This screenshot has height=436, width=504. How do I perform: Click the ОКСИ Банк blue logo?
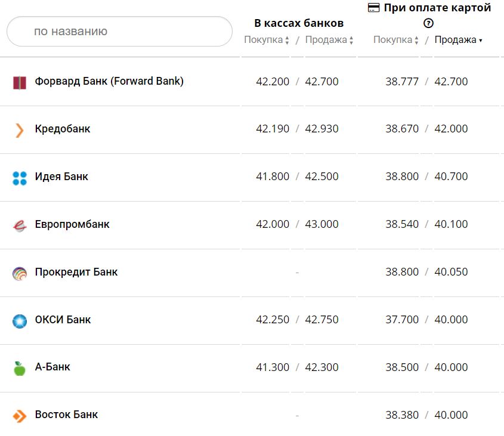(x=20, y=321)
